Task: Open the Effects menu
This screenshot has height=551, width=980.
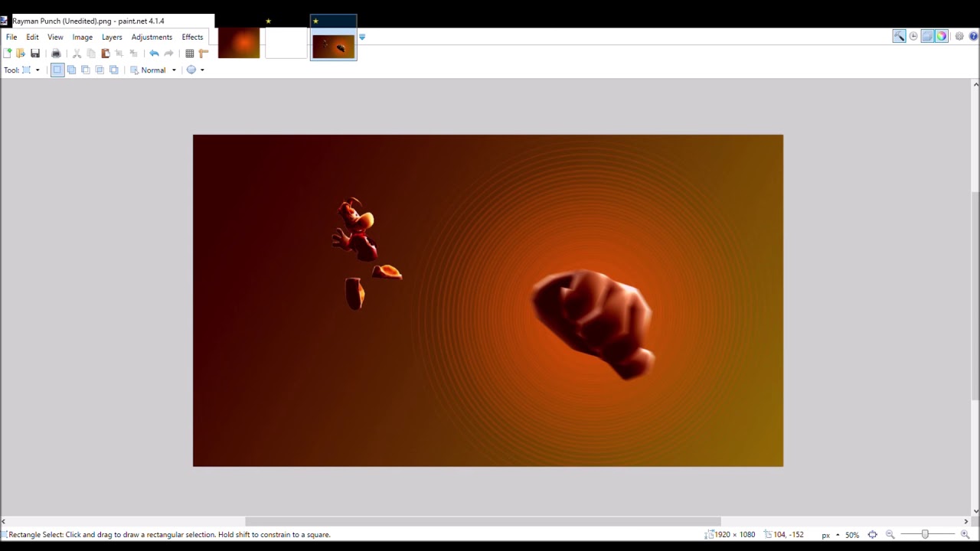Action: coord(192,37)
